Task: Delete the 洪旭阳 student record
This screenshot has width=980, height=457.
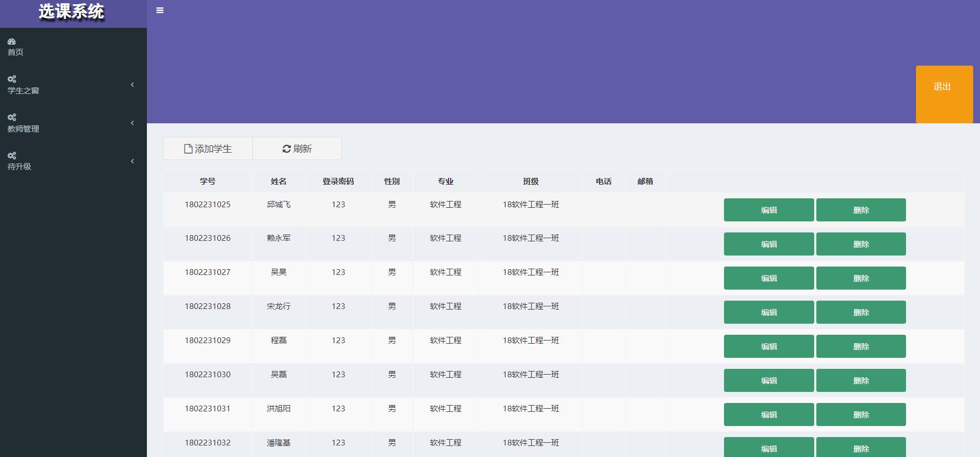Action: (861, 415)
